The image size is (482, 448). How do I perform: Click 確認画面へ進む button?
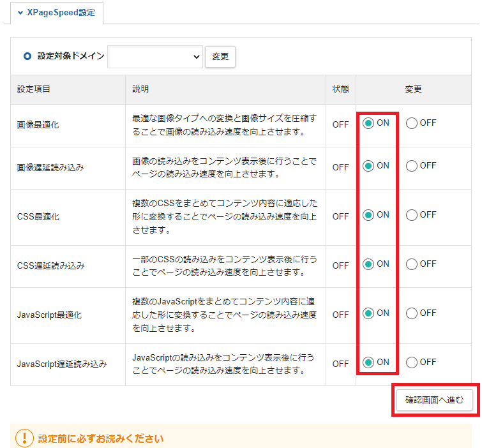[x=434, y=400]
